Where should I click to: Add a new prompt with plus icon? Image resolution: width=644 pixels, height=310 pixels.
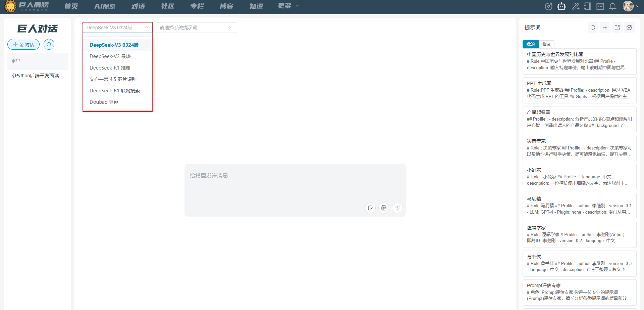click(605, 28)
